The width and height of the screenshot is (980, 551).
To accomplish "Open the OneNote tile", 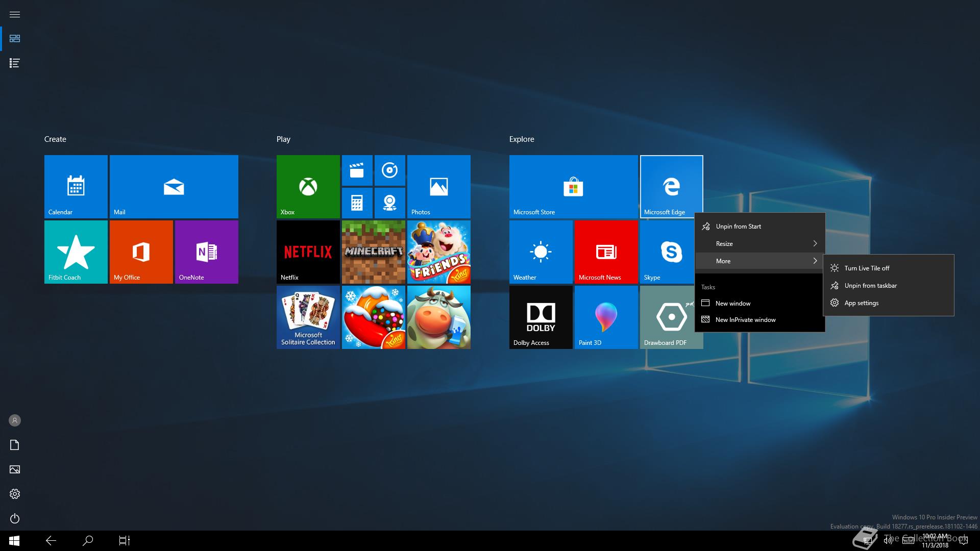I will [206, 252].
